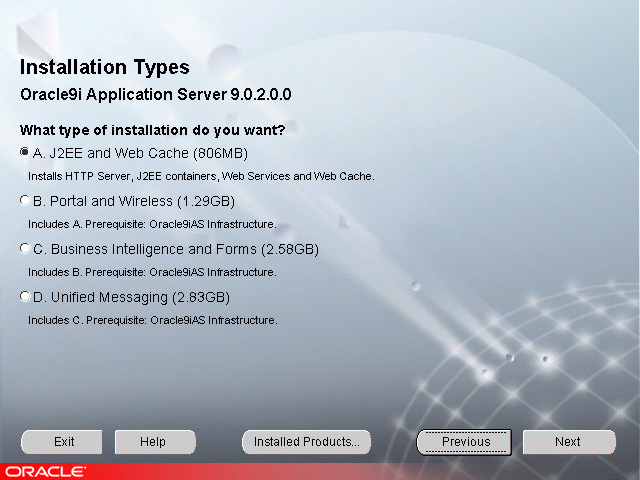Click the 'Installation Types' heading
The width and height of the screenshot is (640, 480).
pos(104,68)
